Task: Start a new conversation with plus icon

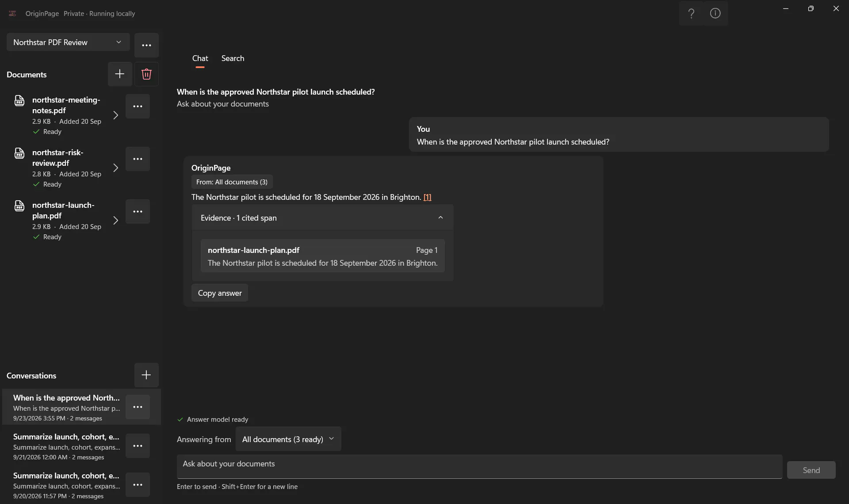Action: 146,375
